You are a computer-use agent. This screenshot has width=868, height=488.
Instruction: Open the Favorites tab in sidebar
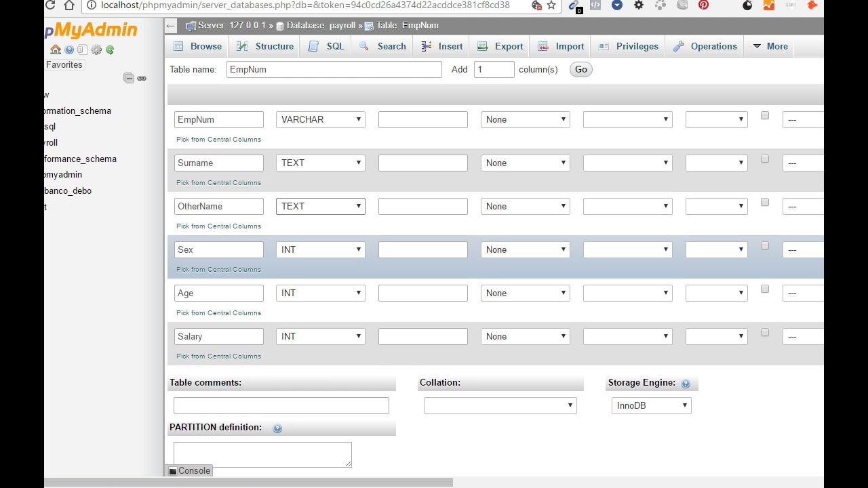click(x=64, y=65)
